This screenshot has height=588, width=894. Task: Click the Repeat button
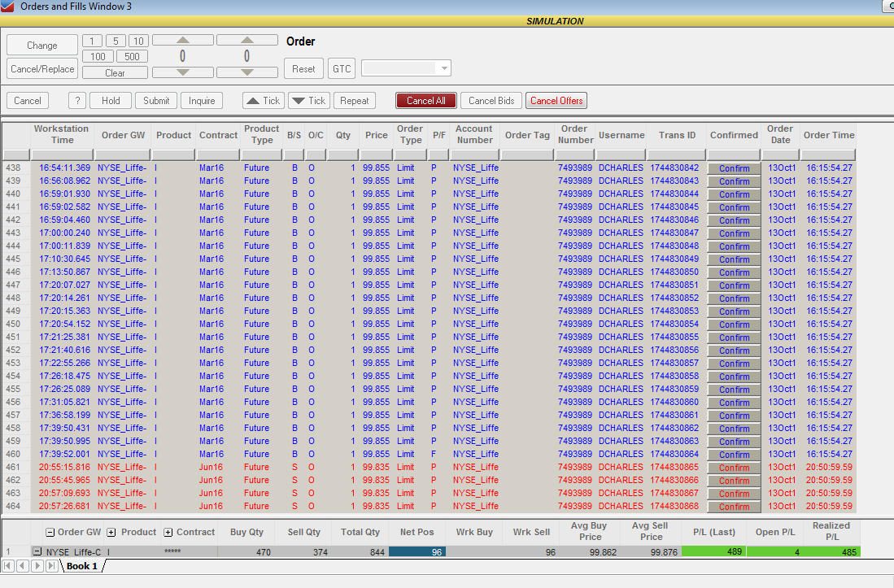coord(355,101)
